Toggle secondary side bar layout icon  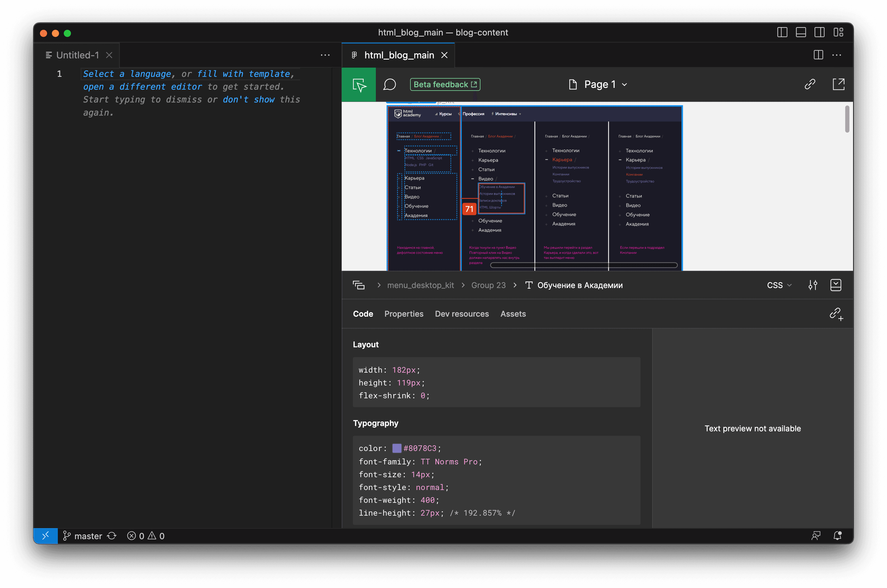(x=819, y=33)
